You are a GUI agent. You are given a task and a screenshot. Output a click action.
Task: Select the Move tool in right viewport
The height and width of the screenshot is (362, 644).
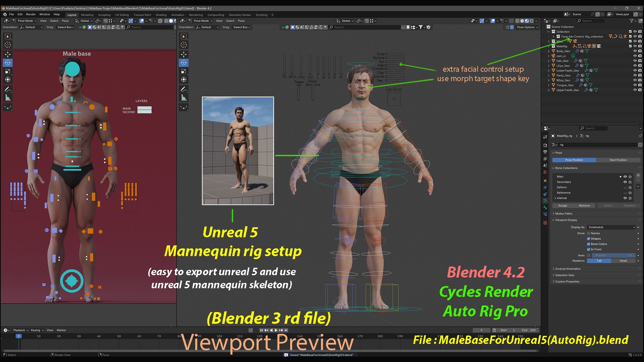(x=183, y=54)
